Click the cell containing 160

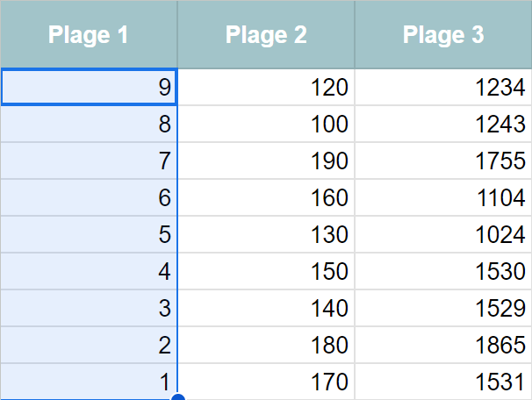pyautogui.click(x=266, y=197)
